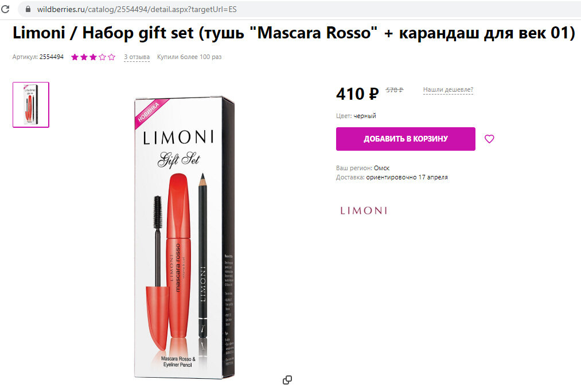Select the small product thumbnail
This screenshot has width=581, height=392.
point(31,105)
